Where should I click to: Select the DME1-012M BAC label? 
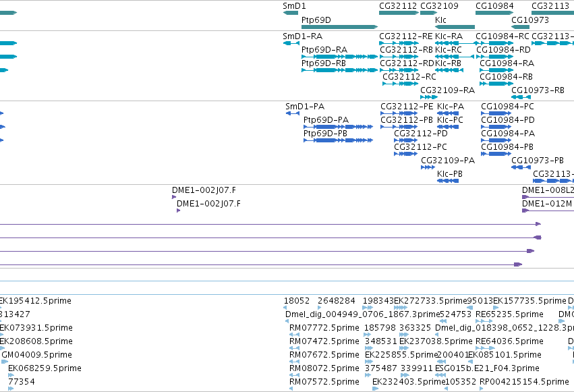pyautogui.click(x=547, y=204)
